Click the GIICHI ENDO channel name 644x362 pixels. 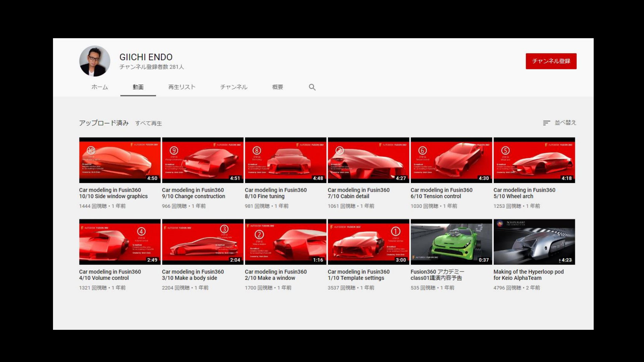click(146, 57)
